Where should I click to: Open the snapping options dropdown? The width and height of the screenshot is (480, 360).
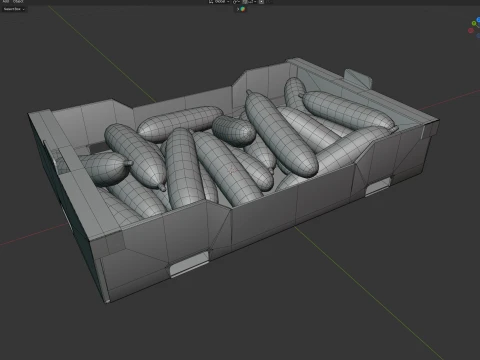252,1
